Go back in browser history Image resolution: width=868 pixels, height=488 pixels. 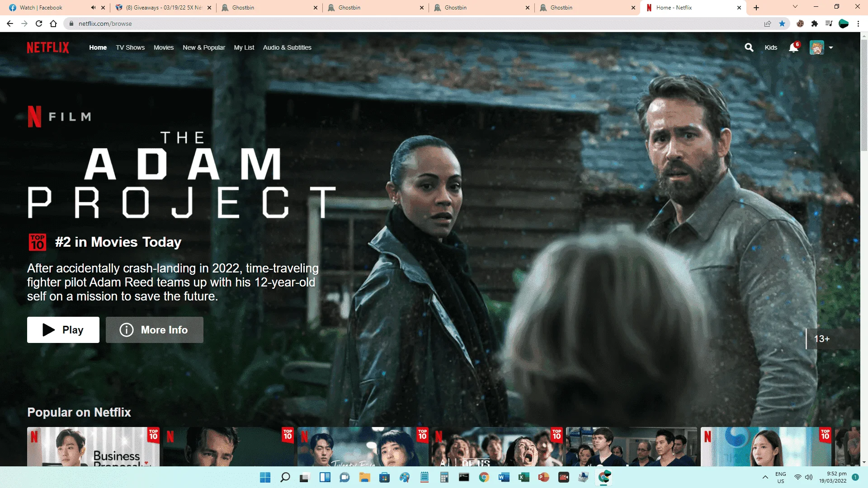(x=10, y=23)
